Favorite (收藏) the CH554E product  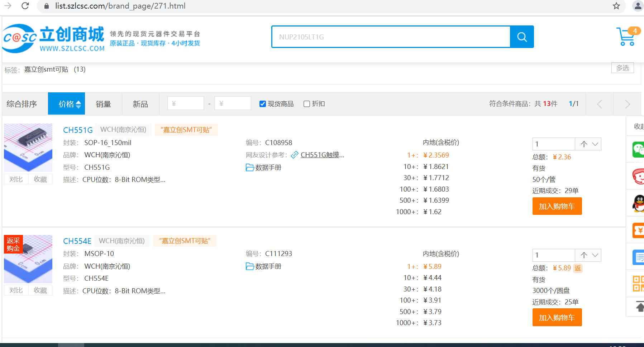pos(40,290)
